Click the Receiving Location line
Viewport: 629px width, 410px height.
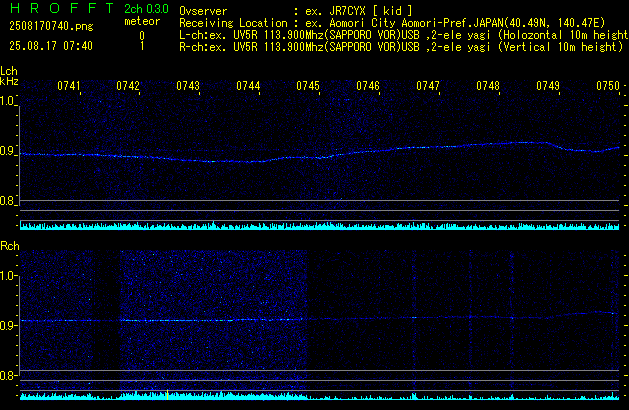click(x=392, y=23)
